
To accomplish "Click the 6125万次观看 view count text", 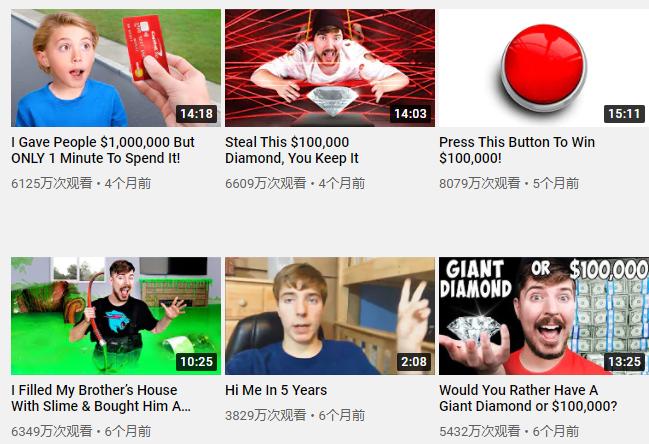I will [52, 183].
